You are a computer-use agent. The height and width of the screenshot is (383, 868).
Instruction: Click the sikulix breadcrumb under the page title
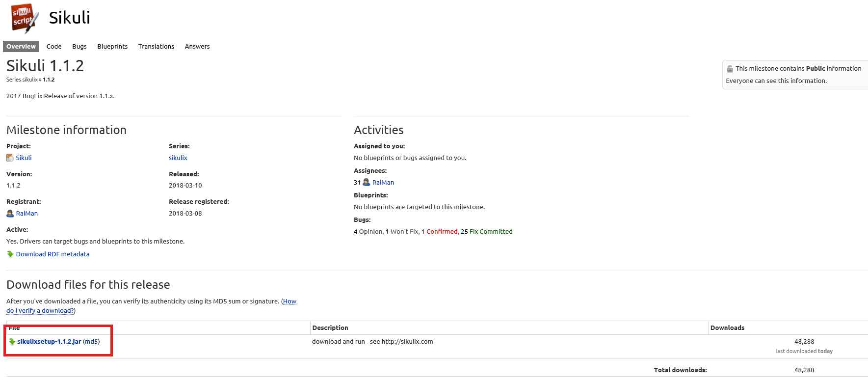30,80
